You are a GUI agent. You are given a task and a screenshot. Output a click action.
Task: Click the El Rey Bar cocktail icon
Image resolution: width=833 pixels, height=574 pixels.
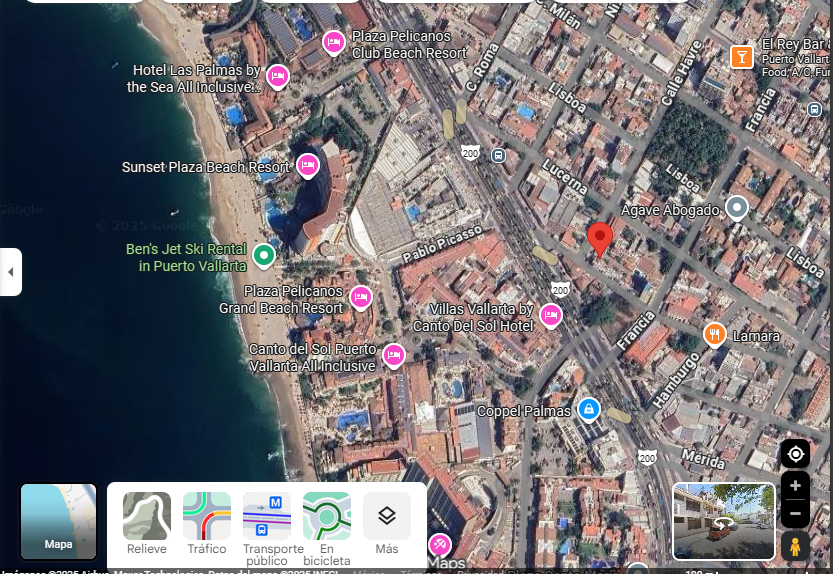[x=742, y=56]
